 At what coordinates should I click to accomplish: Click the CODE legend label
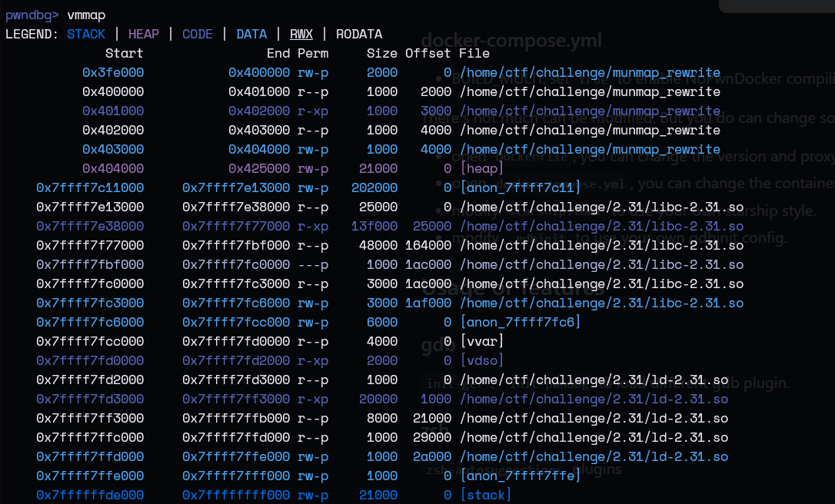tap(198, 34)
